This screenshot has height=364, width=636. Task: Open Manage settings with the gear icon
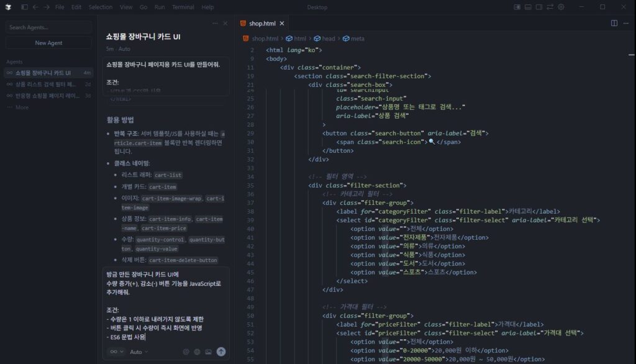(x=561, y=6)
